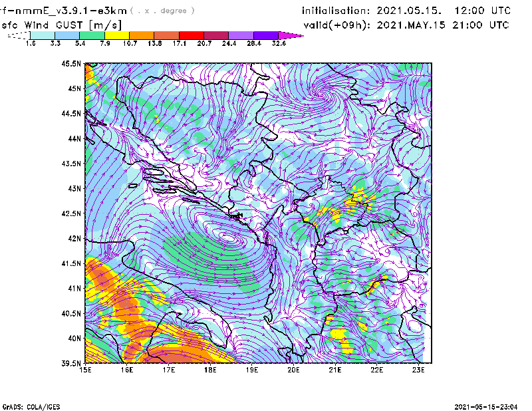The image size is (532, 411).
Task: Click the Adriatic cyclone streamline center
Action: click(228, 237)
